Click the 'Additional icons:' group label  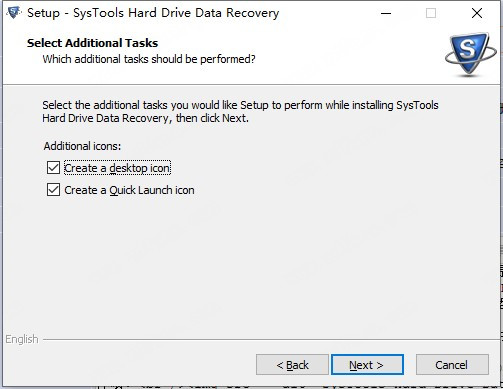[x=82, y=146]
